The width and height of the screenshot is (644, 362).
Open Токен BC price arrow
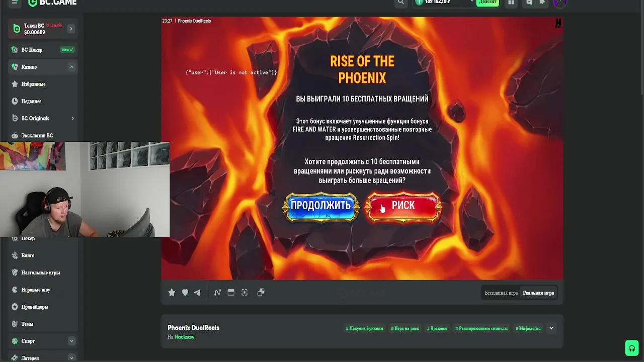pyautogui.click(x=71, y=29)
